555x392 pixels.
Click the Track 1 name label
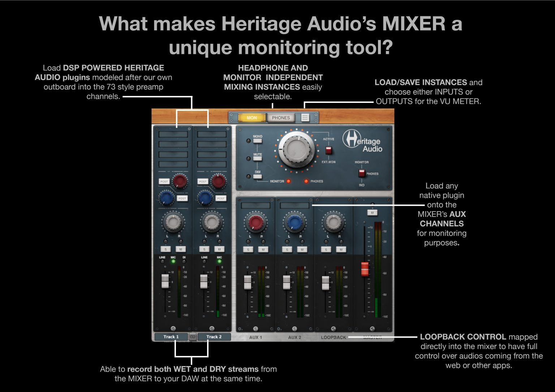(x=171, y=337)
